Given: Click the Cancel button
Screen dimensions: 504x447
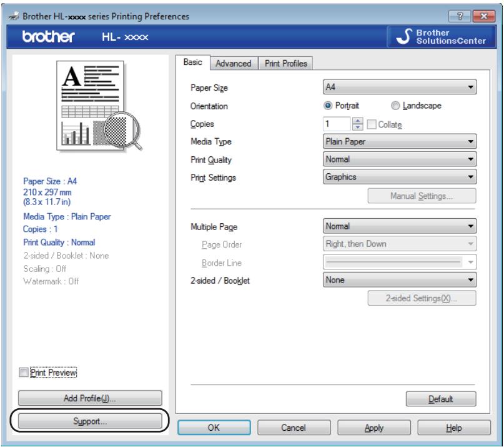Looking at the screenshot, I should 294,428.
